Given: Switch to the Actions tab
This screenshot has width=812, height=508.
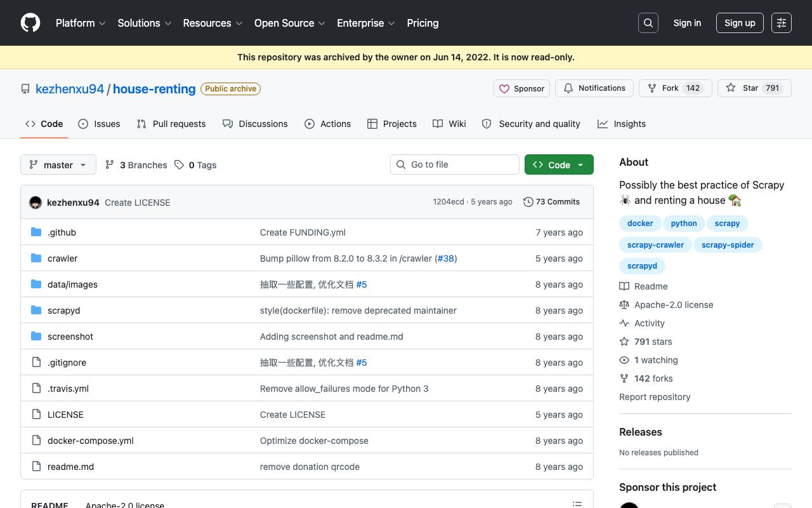Looking at the screenshot, I should (x=327, y=124).
